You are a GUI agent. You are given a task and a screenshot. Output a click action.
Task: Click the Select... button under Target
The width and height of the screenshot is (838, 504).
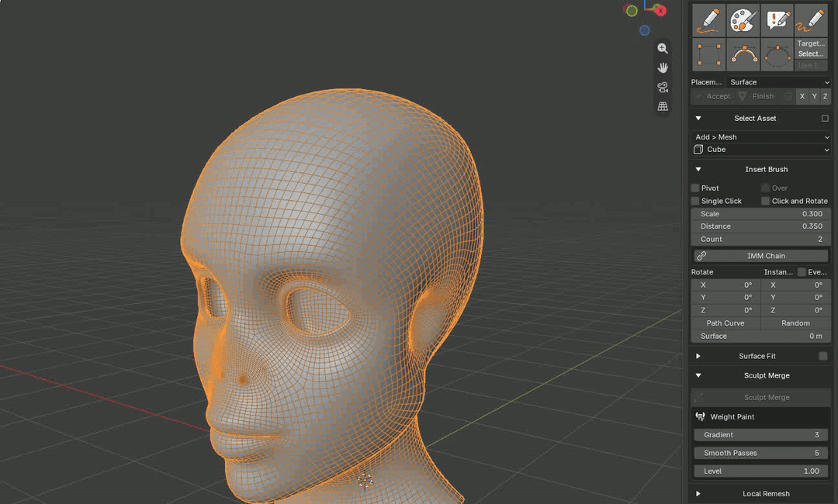[x=811, y=54]
